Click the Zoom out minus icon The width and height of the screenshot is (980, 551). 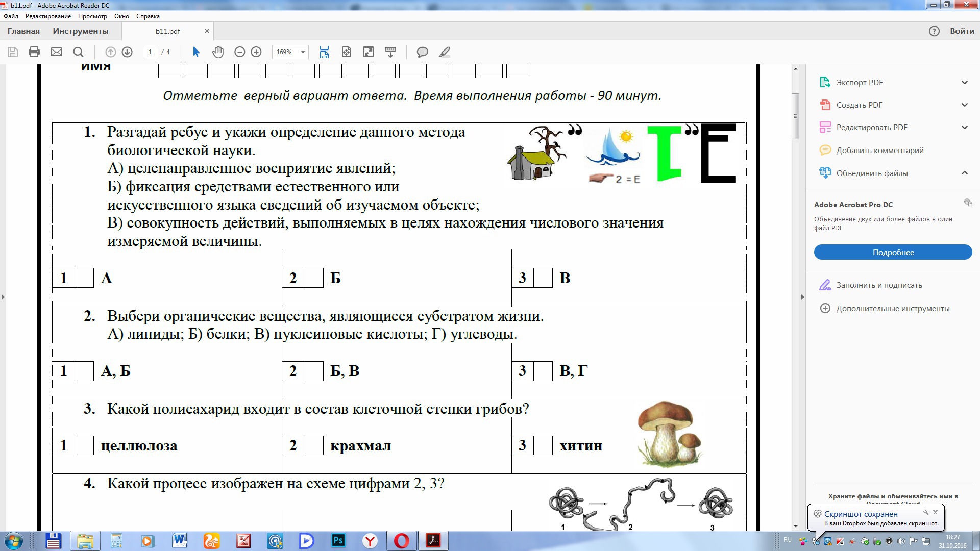(x=239, y=52)
